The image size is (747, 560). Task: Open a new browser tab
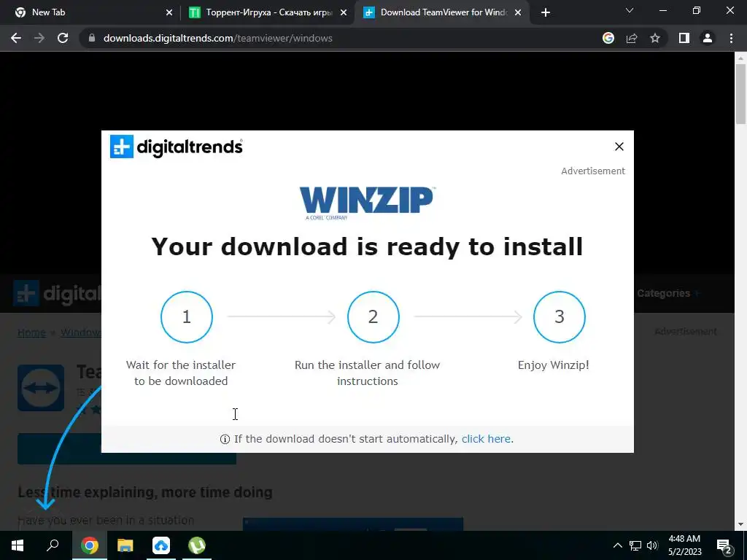pyautogui.click(x=546, y=12)
